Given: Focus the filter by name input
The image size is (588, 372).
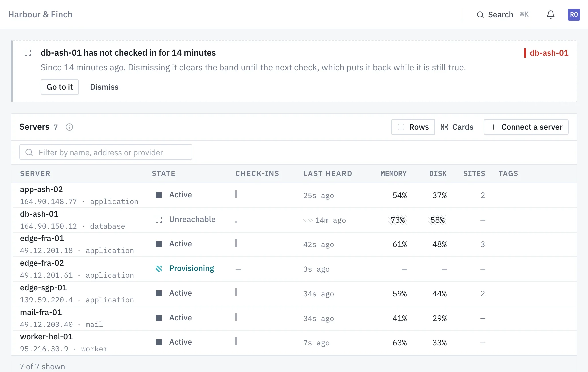Looking at the screenshot, I should click(x=106, y=152).
